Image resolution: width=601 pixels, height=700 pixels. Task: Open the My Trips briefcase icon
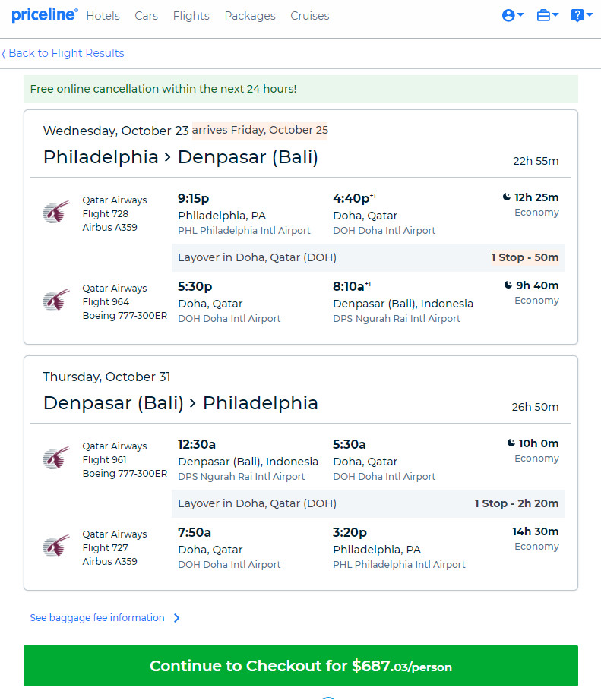tap(543, 16)
